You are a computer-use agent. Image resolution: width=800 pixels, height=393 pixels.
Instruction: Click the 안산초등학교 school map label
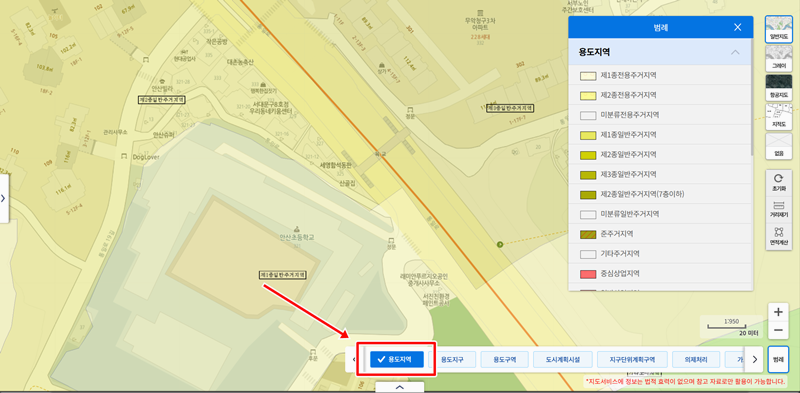coord(296,237)
